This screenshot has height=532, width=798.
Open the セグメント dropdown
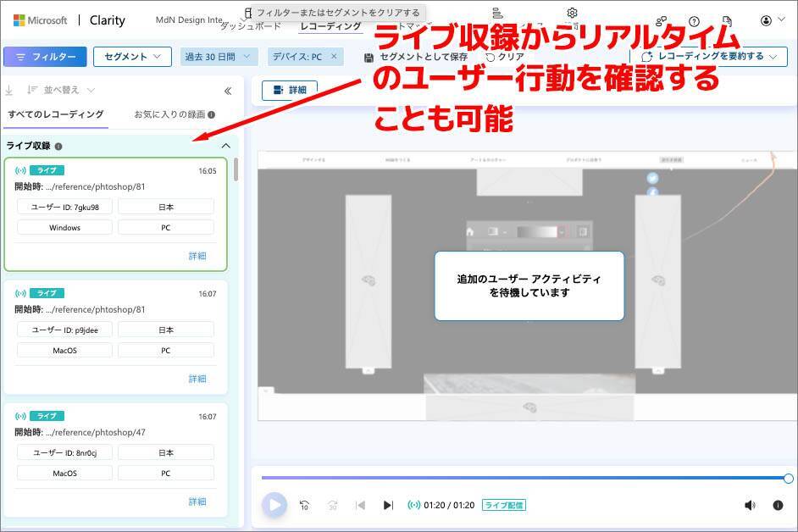click(131, 57)
